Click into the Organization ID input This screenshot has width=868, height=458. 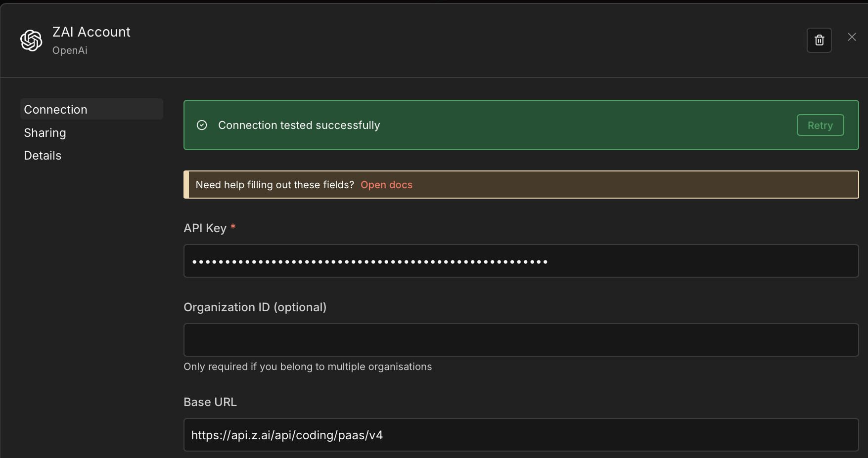click(521, 340)
